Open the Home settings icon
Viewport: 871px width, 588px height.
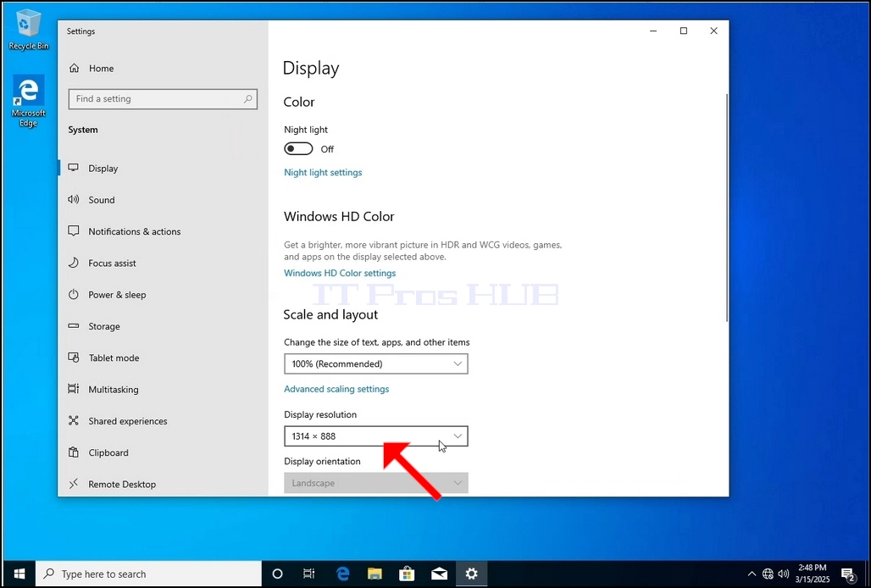pos(74,69)
